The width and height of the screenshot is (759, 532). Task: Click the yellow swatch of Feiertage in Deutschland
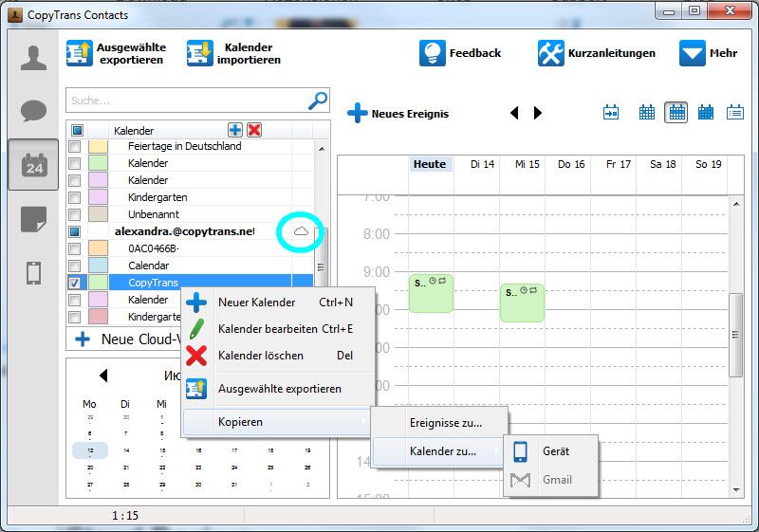[99, 146]
